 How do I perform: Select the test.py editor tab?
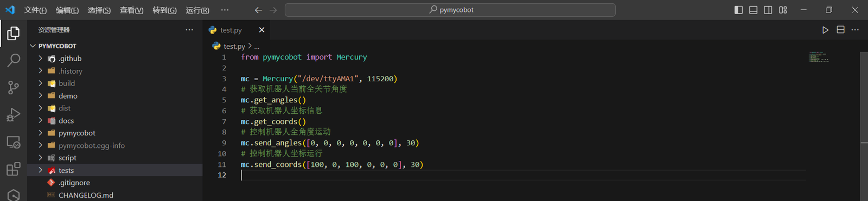[231, 30]
